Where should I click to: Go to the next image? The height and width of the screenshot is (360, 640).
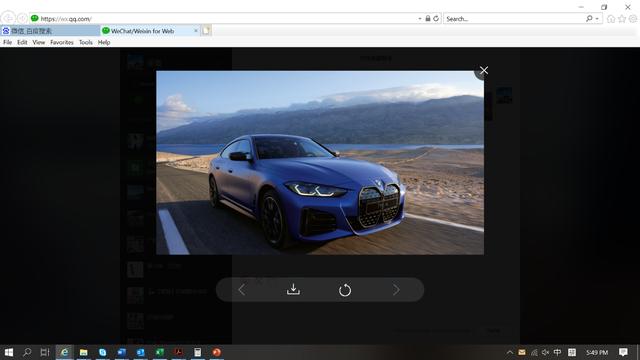point(396,290)
